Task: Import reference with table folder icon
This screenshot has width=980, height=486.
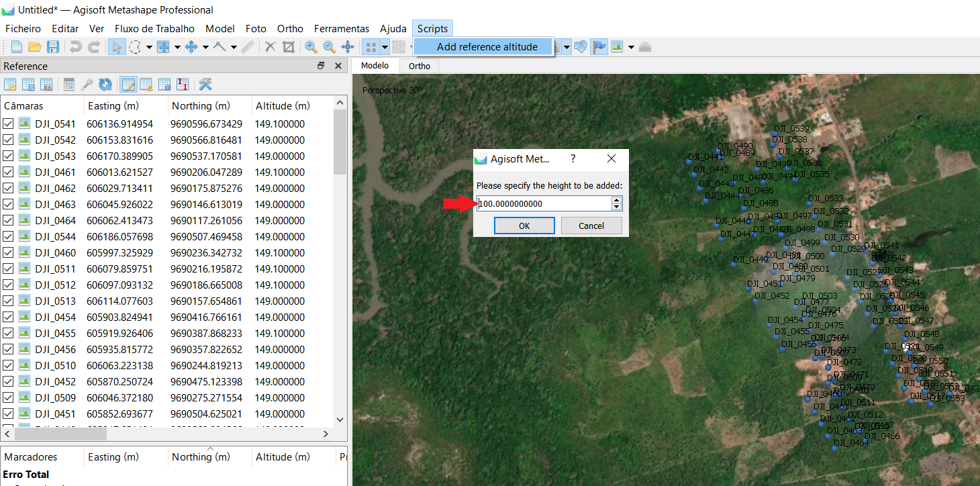Action: (11, 85)
